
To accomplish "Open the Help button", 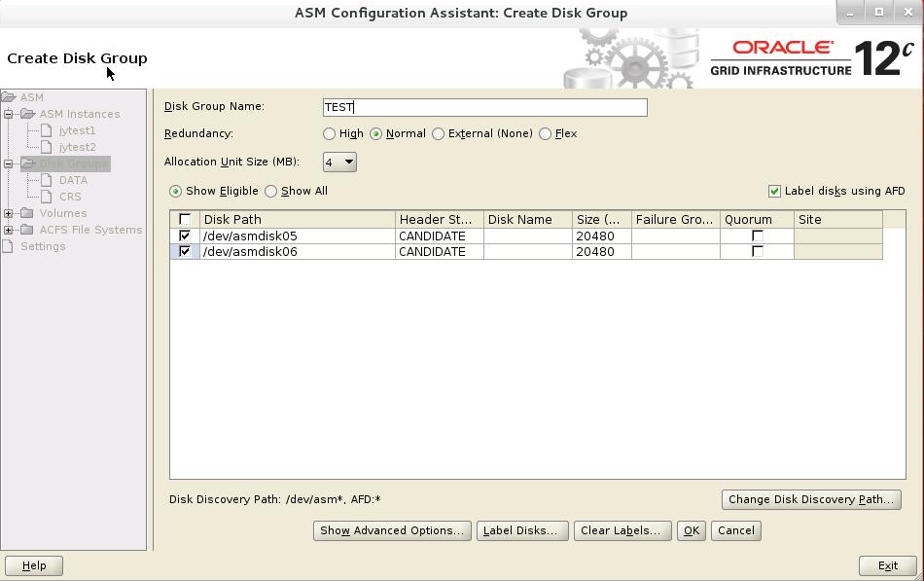I will [34, 565].
